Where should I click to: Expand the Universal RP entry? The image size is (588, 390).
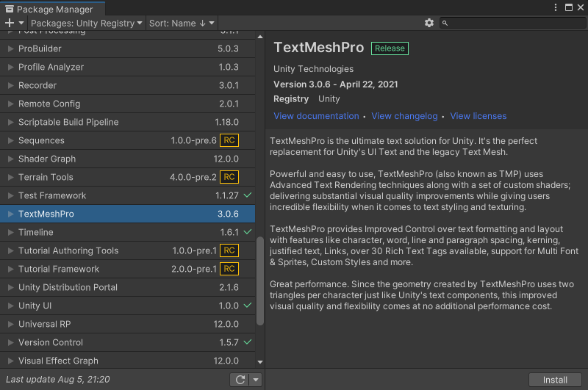[x=10, y=324]
